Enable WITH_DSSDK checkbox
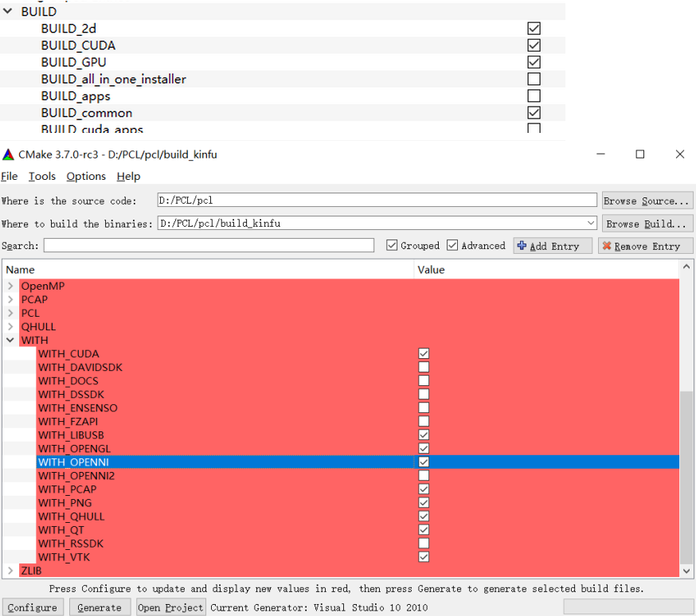 [424, 394]
